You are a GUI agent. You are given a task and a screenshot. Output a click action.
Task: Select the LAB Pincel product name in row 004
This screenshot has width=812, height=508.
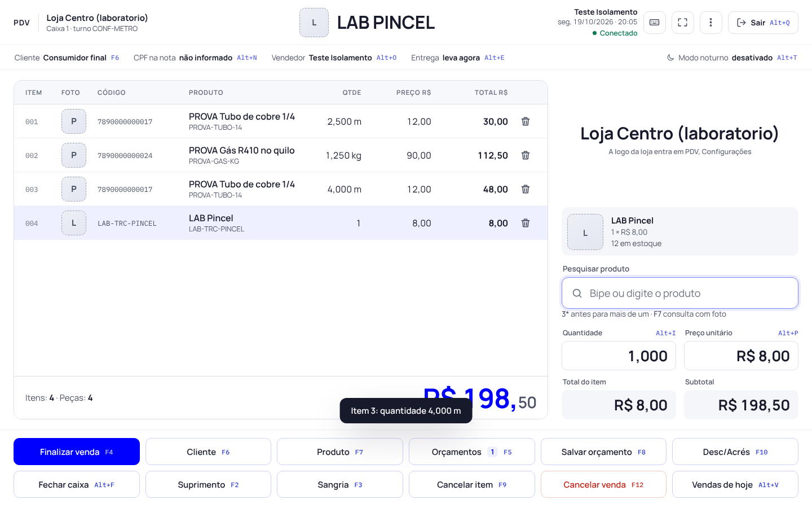(211, 218)
